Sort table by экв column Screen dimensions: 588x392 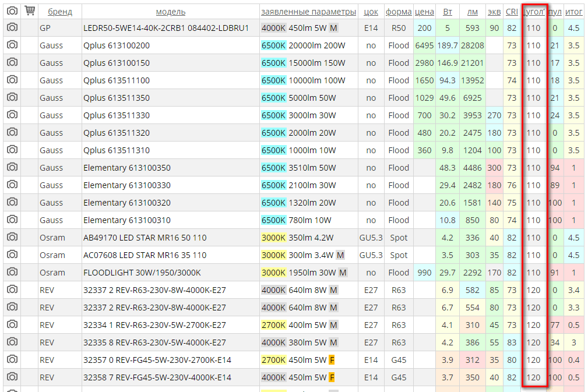click(x=494, y=12)
